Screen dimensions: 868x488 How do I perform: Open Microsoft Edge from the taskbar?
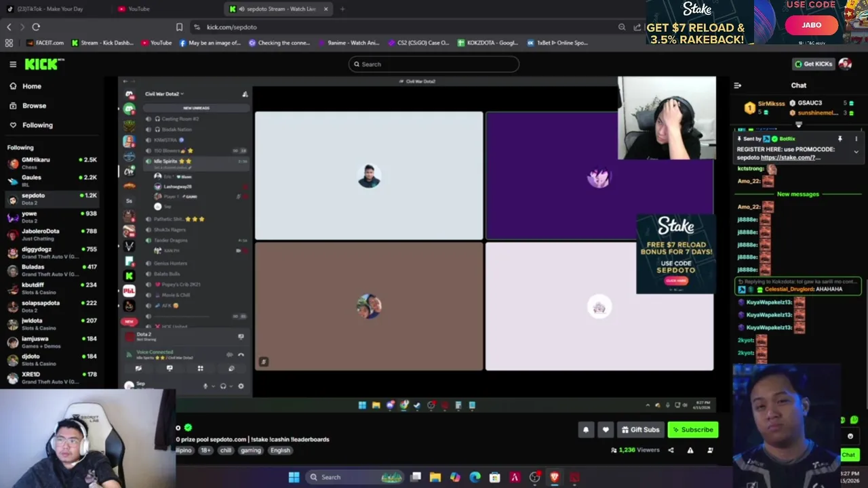(475, 477)
